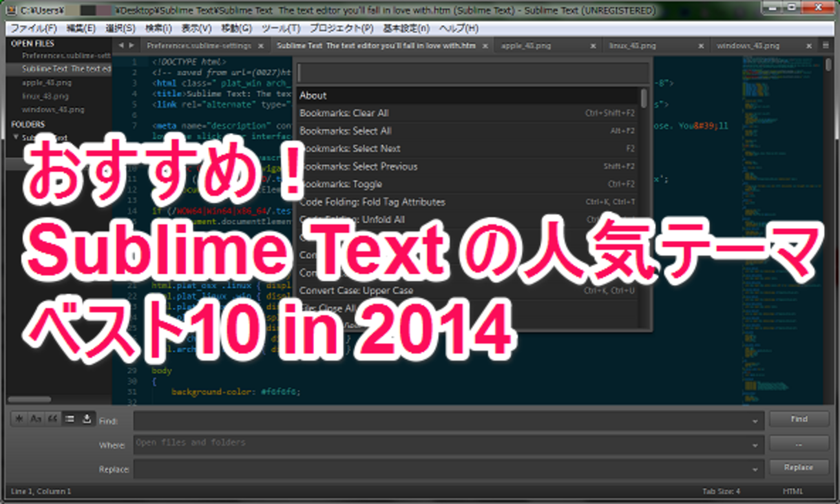Open the 基本設定(n) menu

(x=406, y=28)
